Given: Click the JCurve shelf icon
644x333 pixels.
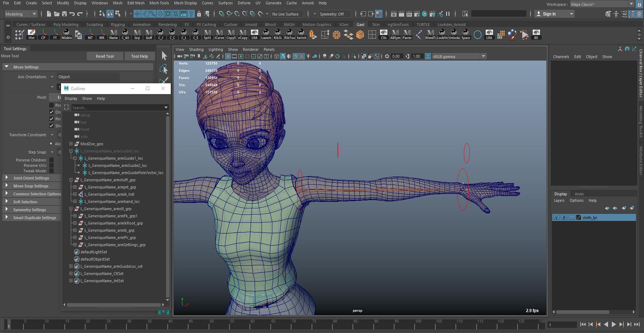Looking at the screenshot, I should [219, 34].
